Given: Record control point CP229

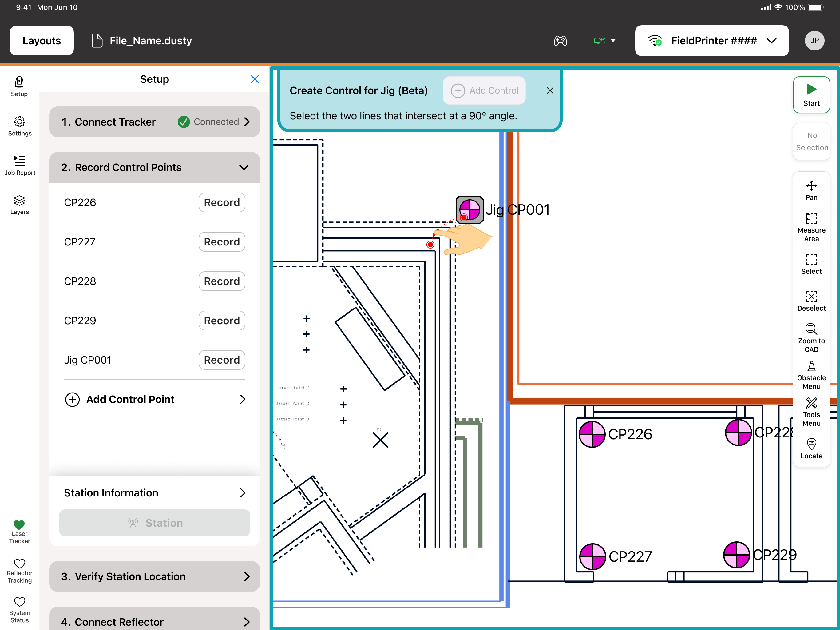Looking at the screenshot, I should click(222, 320).
